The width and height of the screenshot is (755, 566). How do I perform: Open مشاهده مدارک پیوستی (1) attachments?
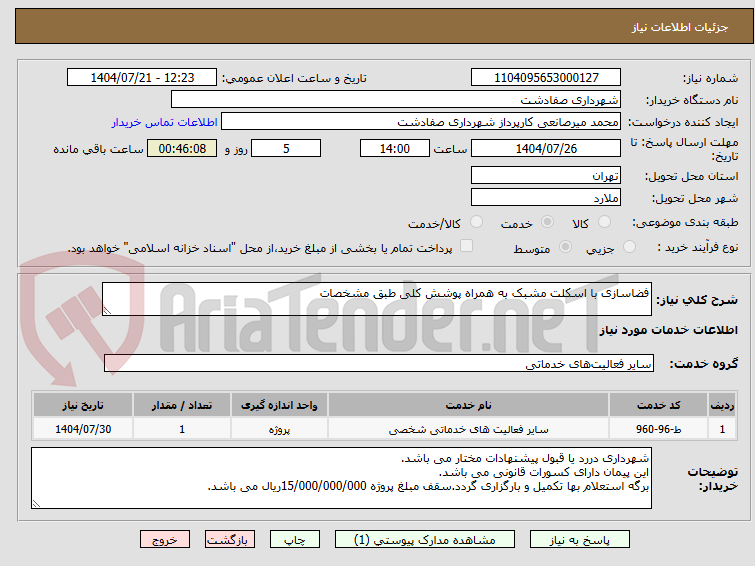click(x=425, y=540)
